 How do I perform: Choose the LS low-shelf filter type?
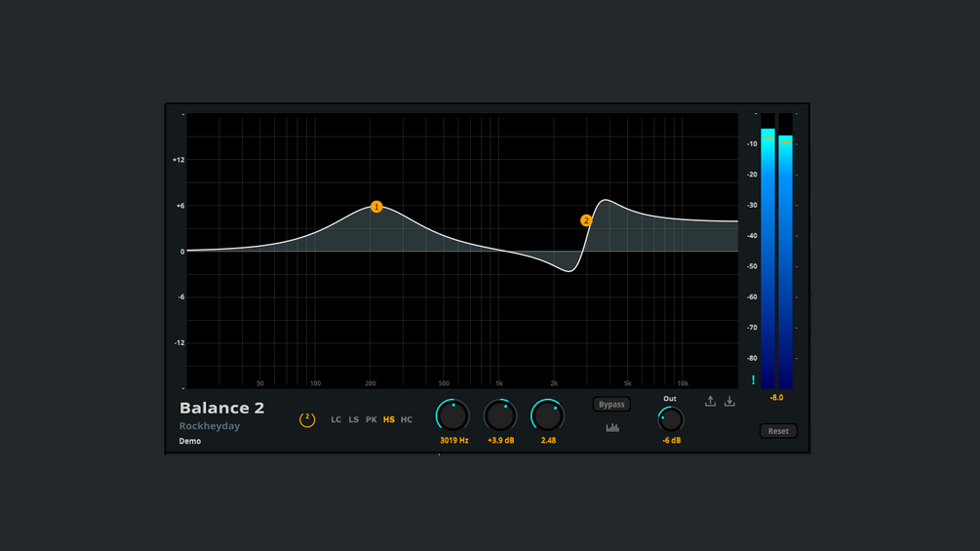pos(354,419)
